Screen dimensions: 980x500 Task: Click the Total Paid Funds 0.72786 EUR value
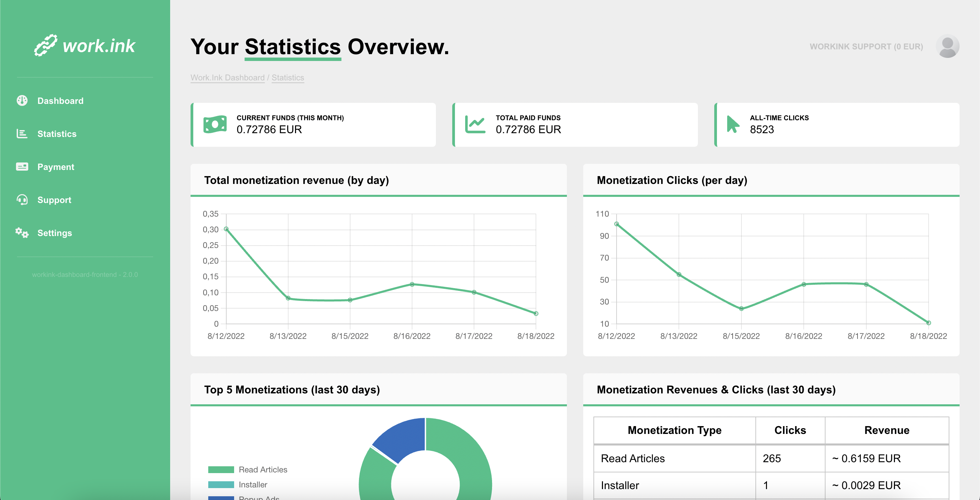pyautogui.click(x=528, y=129)
